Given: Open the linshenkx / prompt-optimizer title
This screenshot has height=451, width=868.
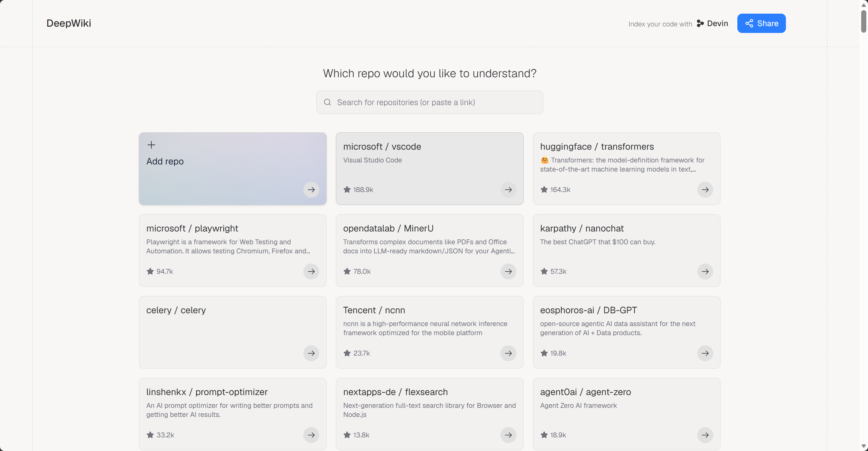Looking at the screenshot, I should pos(207,392).
